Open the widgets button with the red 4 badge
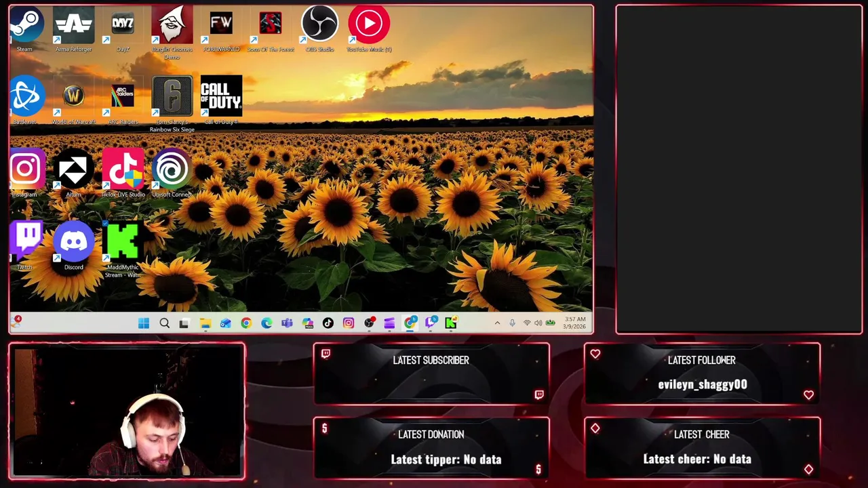This screenshot has width=868, height=488. 16,322
